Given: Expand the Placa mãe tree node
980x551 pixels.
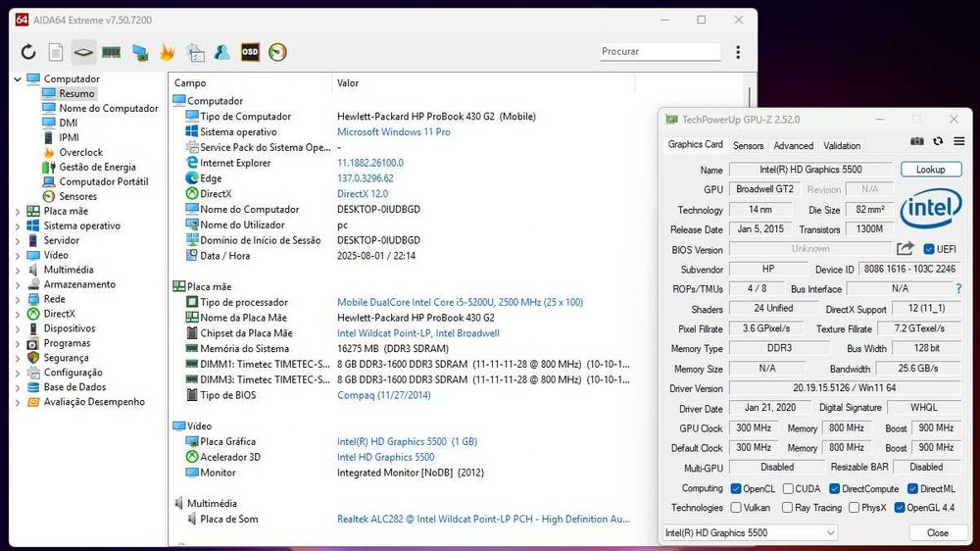Looking at the screenshot, I should point(18,212).
